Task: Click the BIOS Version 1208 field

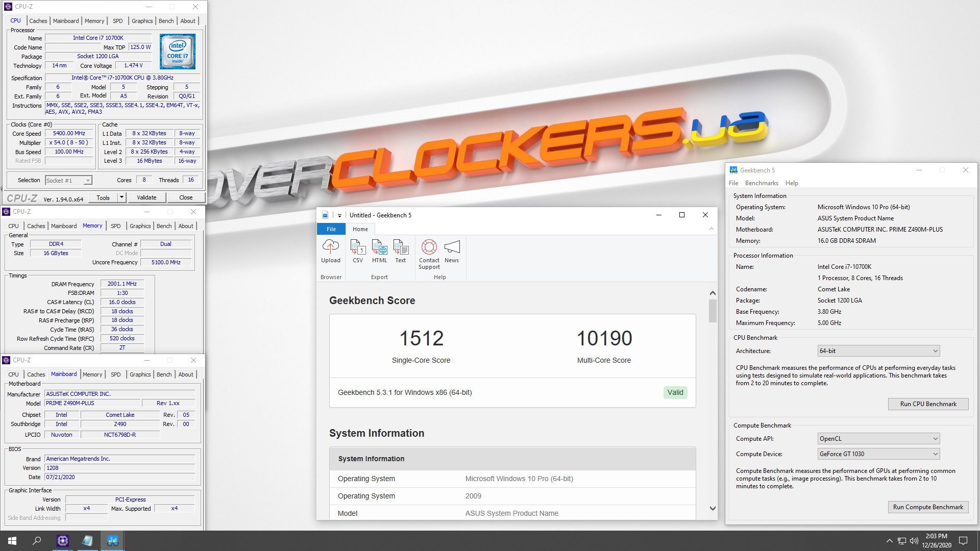Action: point(120,468)
